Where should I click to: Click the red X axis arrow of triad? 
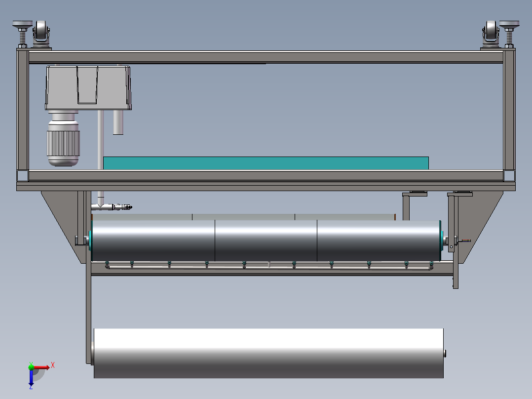click(41, 368)
